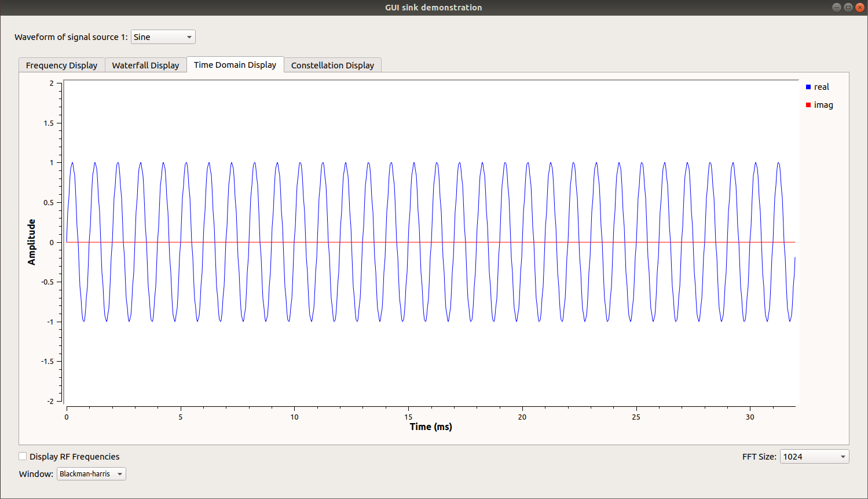Open the Window function dropdown
Screen dimensions: 868x499
coord(91,473)
